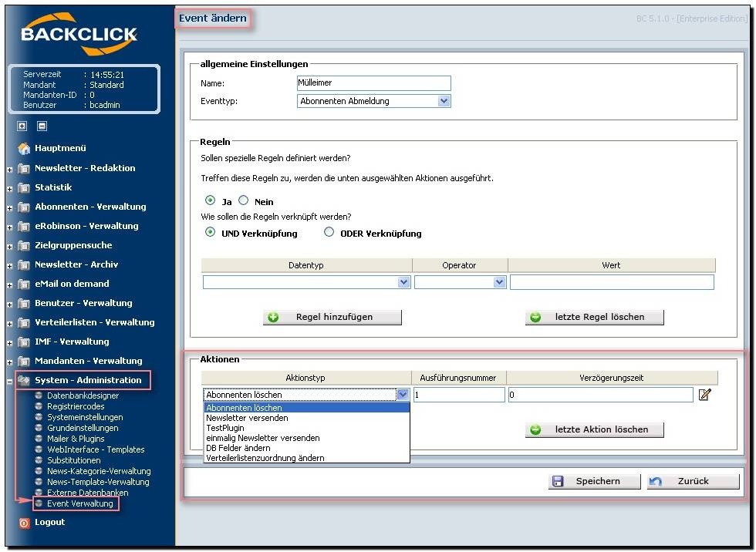Select DB Felder ändern option

(x=307, y=448)
